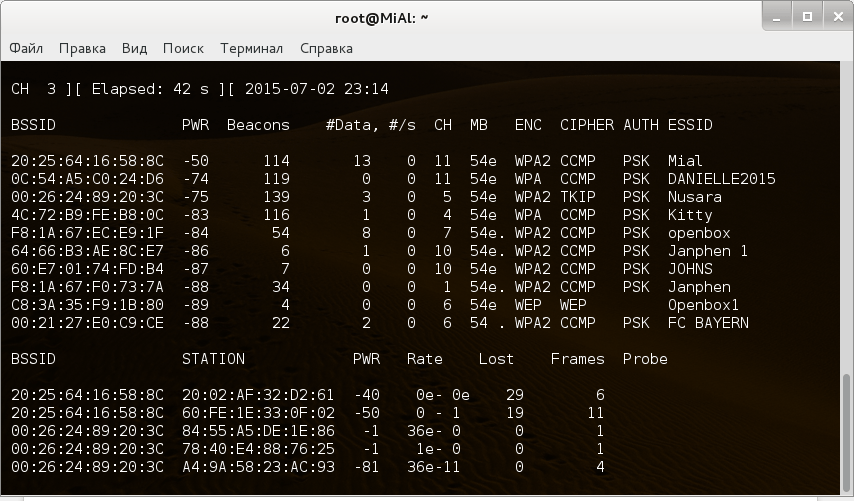Select the DANIELLE2015 network name
The image size is (854, 501).
(721, 179)
